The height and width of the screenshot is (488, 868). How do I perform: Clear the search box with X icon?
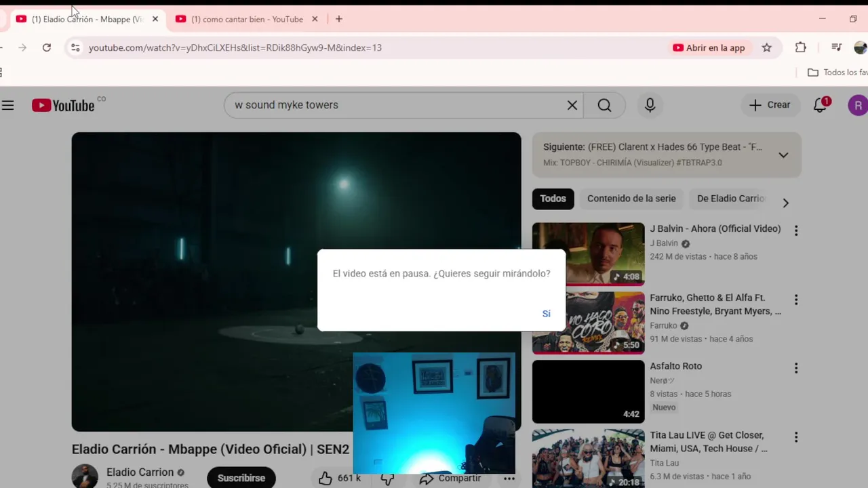(x=572, y=105)
